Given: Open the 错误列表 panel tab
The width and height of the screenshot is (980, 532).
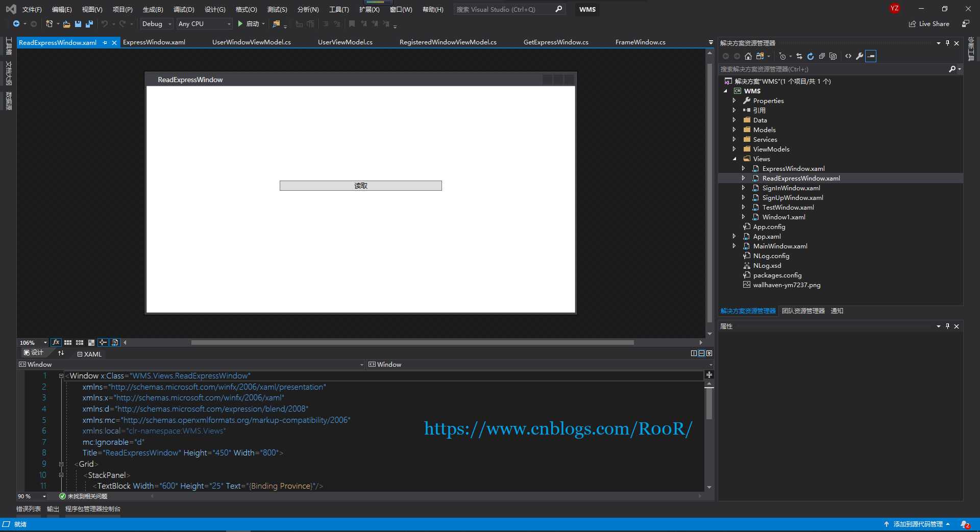Looking at the screenshot, I should [29, 509].
